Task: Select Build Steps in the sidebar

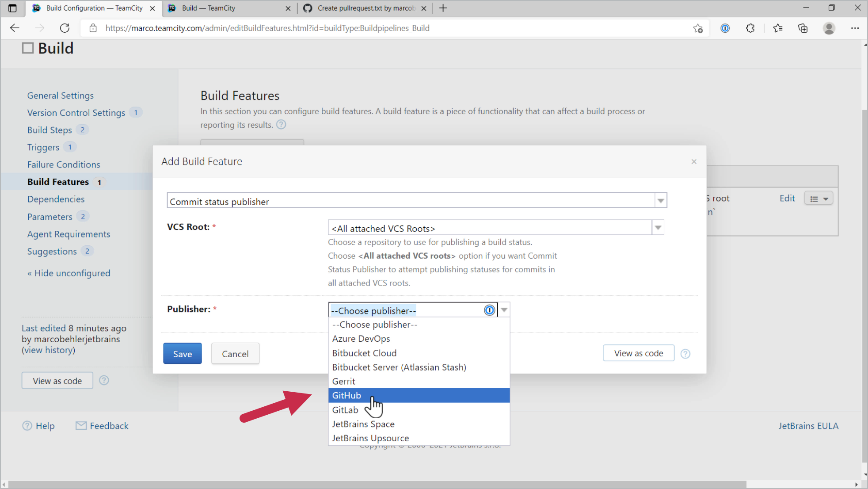Action: point(49,130)
